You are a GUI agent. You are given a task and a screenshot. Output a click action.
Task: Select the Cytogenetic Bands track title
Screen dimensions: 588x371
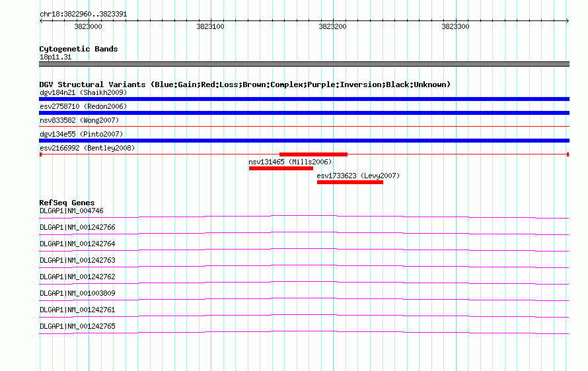coord(79,49)
